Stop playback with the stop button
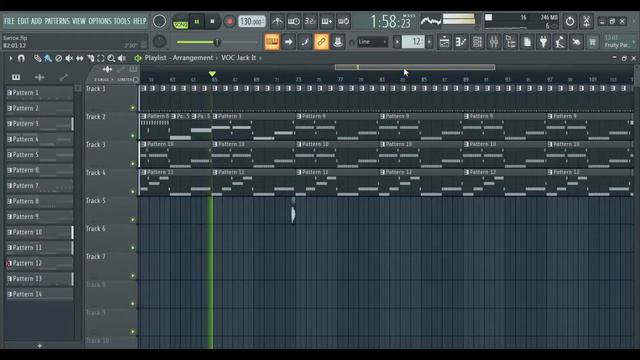This screenshot has height=360, width=640. point(212,22)
